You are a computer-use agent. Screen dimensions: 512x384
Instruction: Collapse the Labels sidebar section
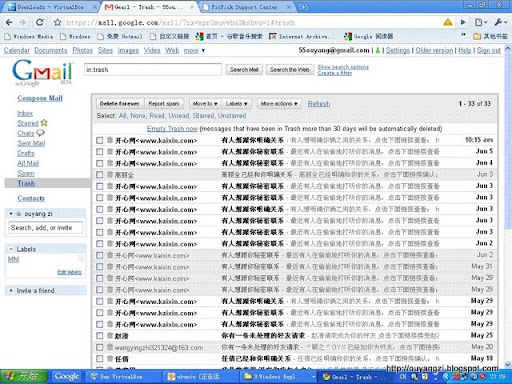coord(11,249)
